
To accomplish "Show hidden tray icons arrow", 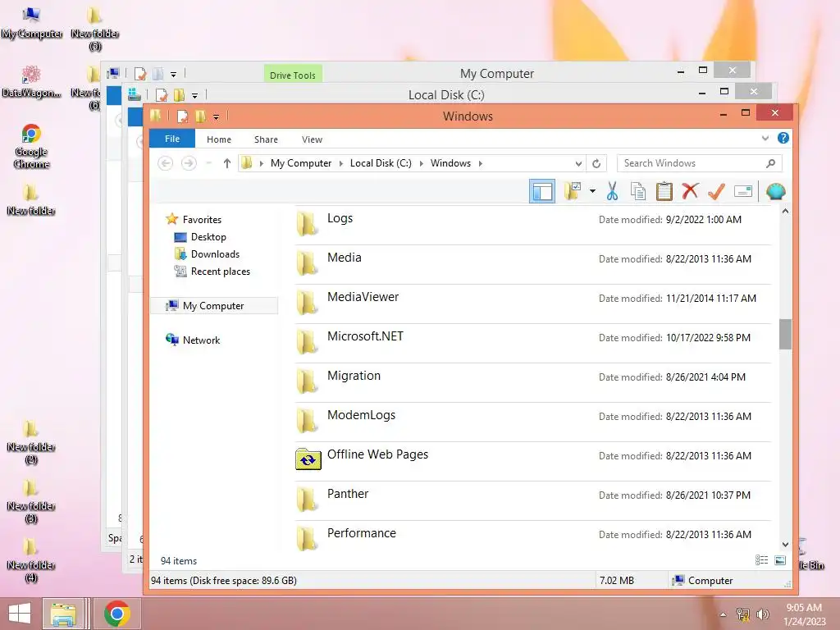I will click(724, 614).
